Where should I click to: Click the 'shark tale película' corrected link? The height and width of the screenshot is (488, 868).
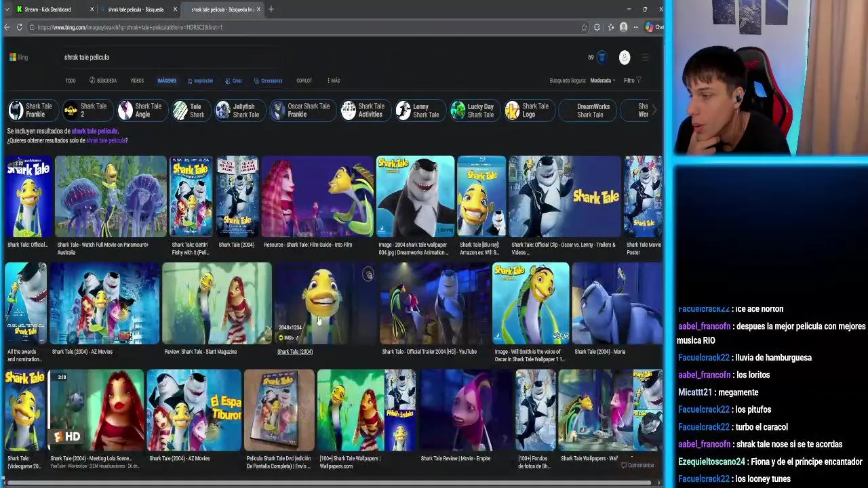(94, 131)
